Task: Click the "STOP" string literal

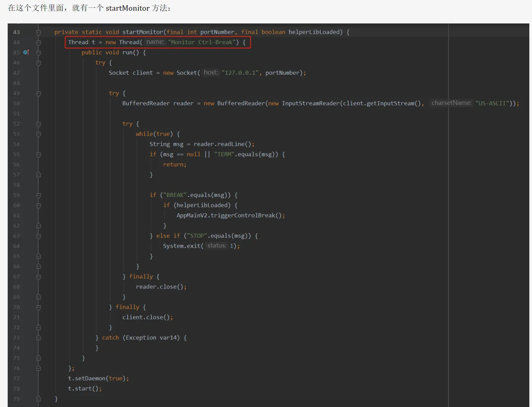Action: point(197,236)
